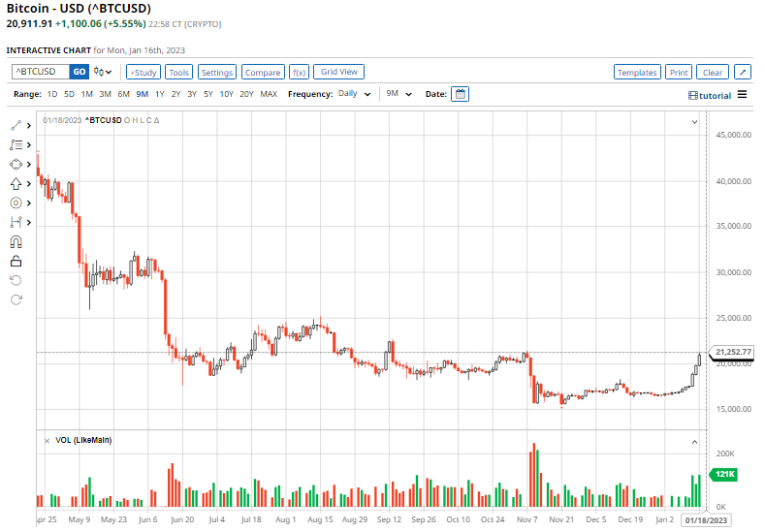Click the Nov 7 date axis label
765x532 pixels.
point(526,519)
